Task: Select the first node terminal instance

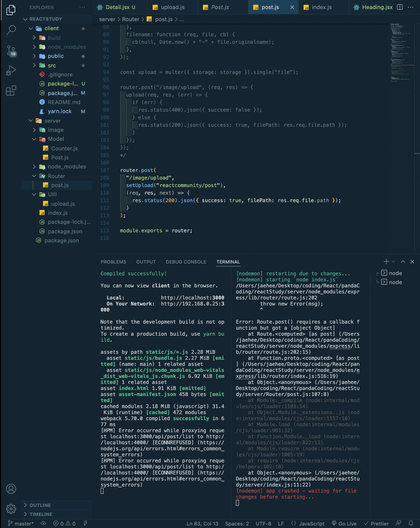Action: pos(392,273)
